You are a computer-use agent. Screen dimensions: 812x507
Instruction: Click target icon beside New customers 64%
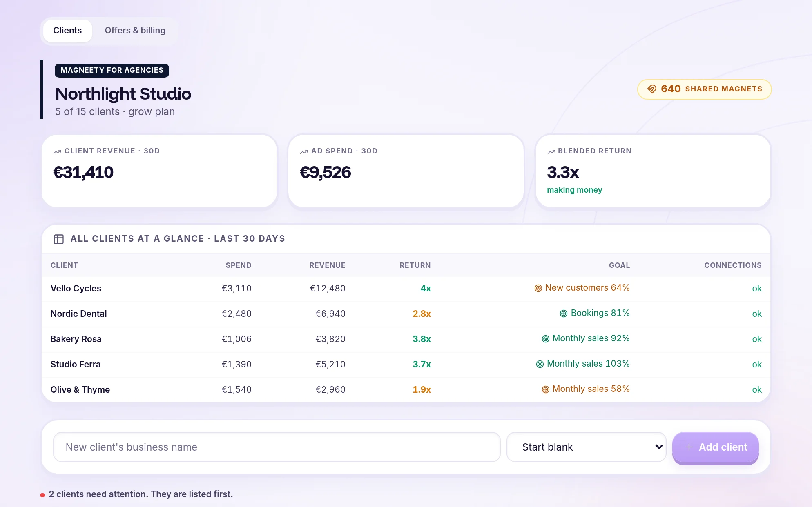point(538,288)
